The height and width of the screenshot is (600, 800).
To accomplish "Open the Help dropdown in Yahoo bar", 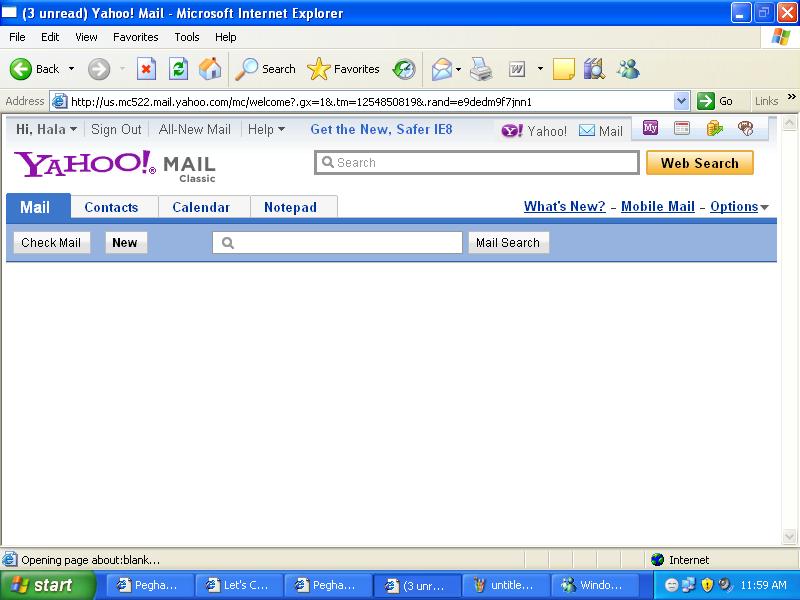I will 266,129.
